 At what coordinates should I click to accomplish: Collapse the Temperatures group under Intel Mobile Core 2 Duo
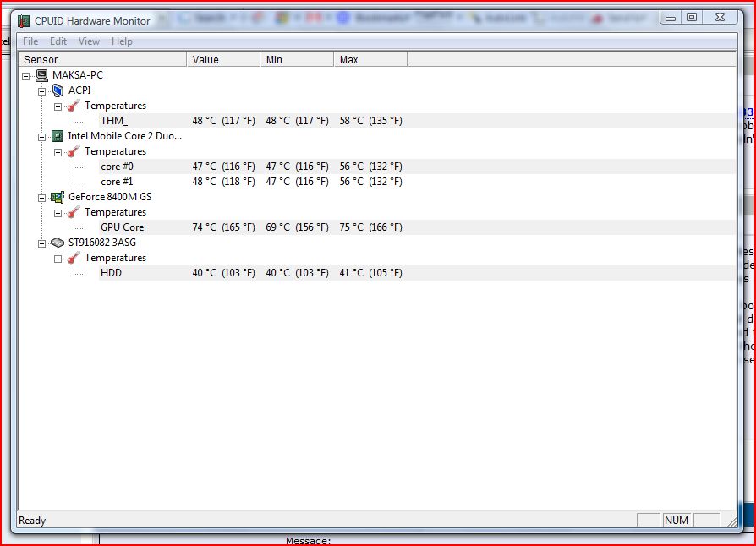point(58,152)
